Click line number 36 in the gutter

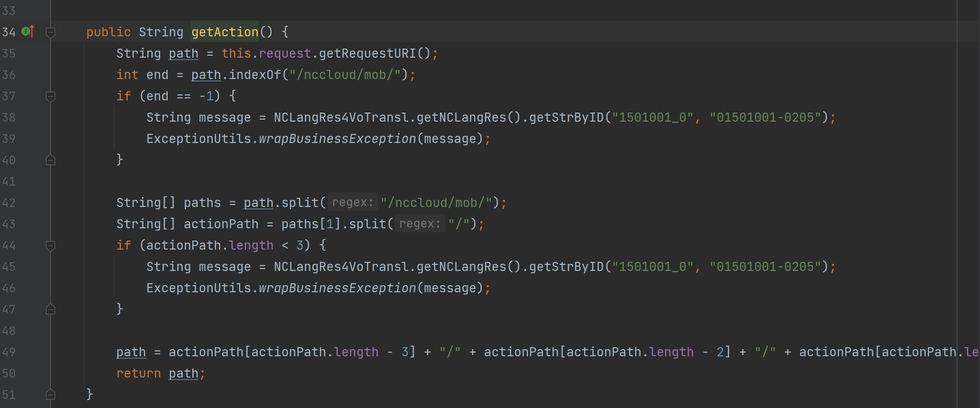click(x=9, y=75)
